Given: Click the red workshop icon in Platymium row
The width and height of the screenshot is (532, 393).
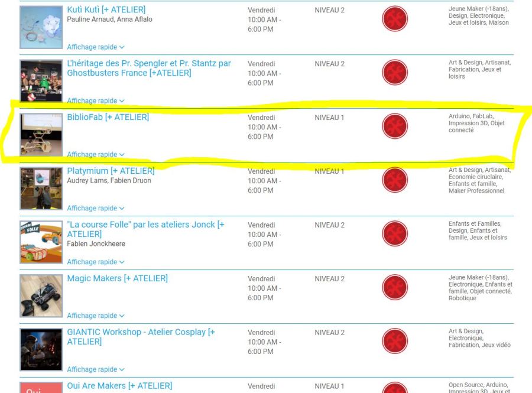Looking at the screenshot, I should 394,180.
